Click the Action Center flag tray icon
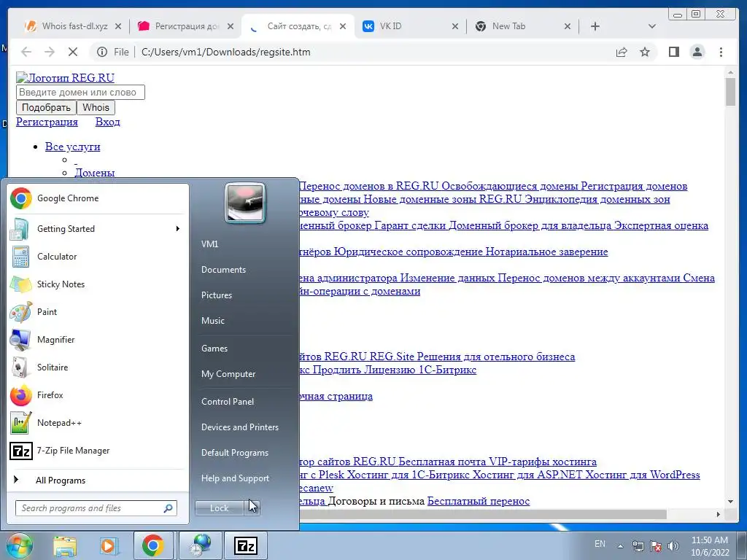This screenshot has height=560, width=747. click(x=656, y=546)
